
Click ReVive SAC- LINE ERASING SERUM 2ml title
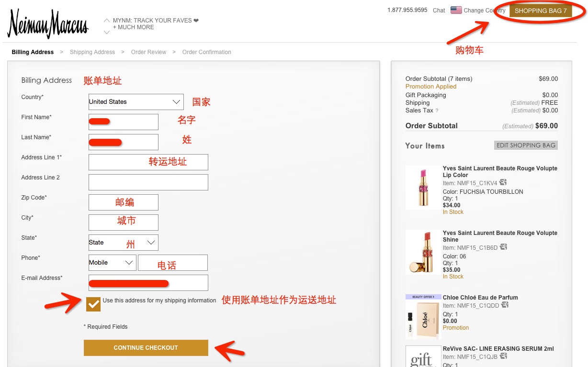point(498,349)
